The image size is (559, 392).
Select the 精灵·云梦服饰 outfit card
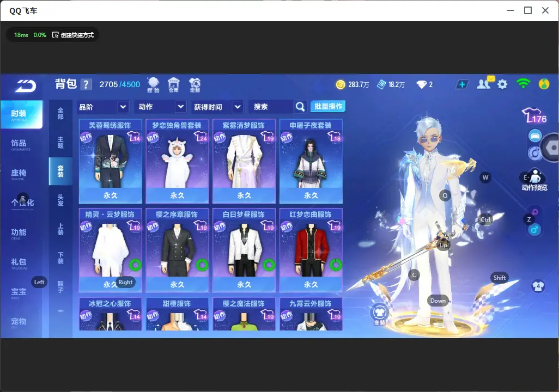click(x=110, y=250)
